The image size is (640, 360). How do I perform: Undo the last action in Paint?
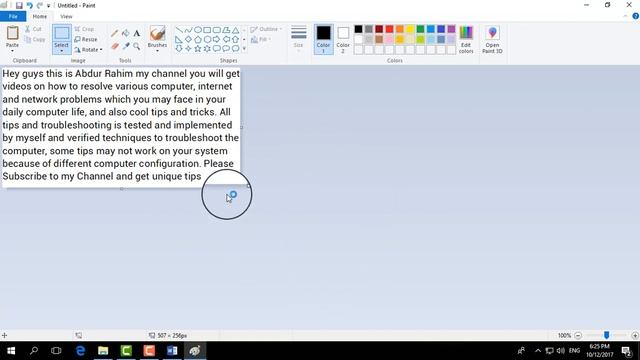pos(29,5)
